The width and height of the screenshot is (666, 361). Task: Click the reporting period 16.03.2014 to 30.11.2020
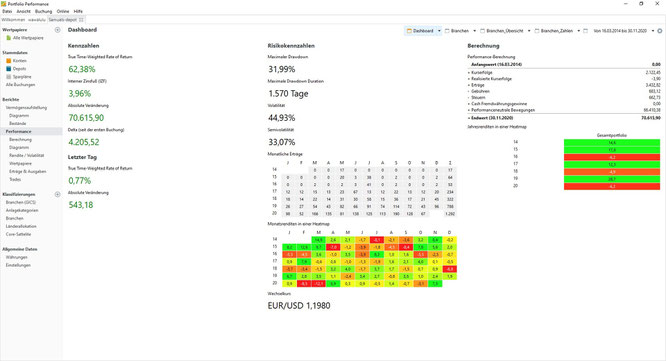[x=620, y=31]
